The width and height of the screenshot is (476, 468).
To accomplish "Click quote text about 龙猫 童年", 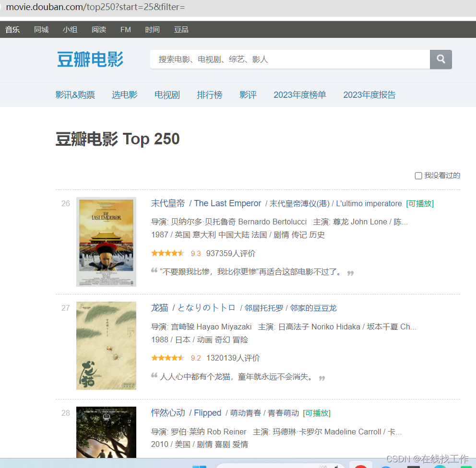I will [x=237, y=377].
